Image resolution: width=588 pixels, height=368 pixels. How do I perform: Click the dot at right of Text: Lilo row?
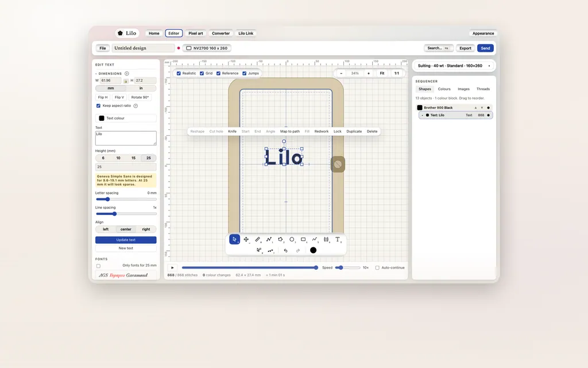488,115
